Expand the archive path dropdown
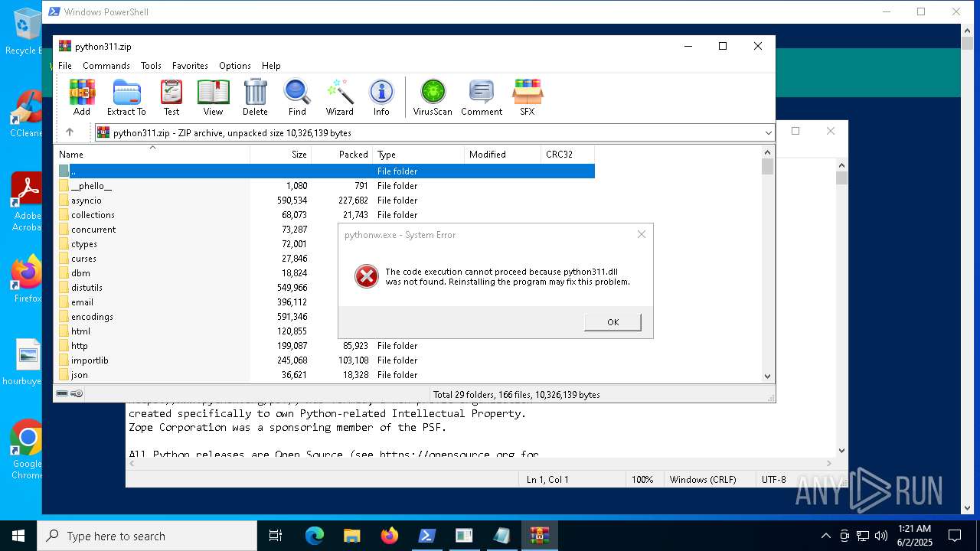Image resolution: width=980 pixels, height=551 pixels. [x=768, y=133]
